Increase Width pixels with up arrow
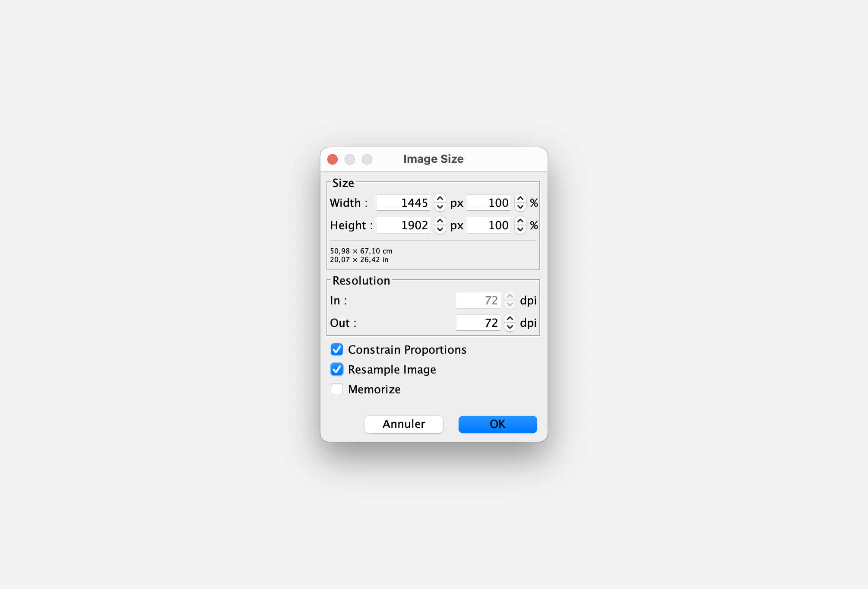Screen dimensions: 868x589 coord(440,199)
